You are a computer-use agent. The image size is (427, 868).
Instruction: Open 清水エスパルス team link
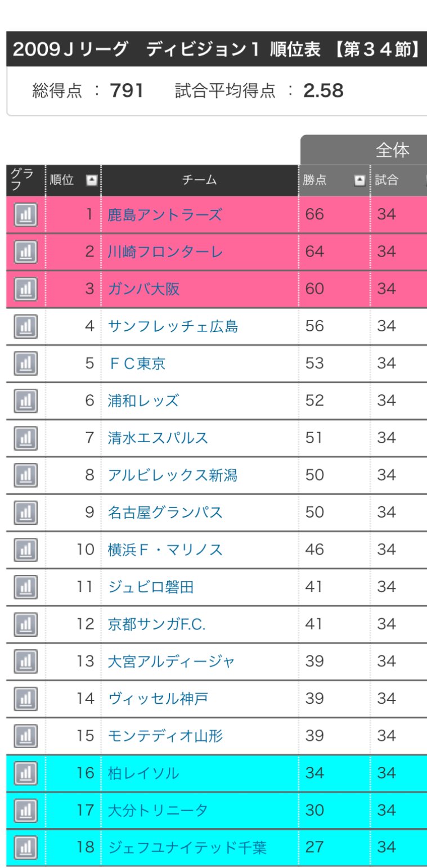pos(158,438)
